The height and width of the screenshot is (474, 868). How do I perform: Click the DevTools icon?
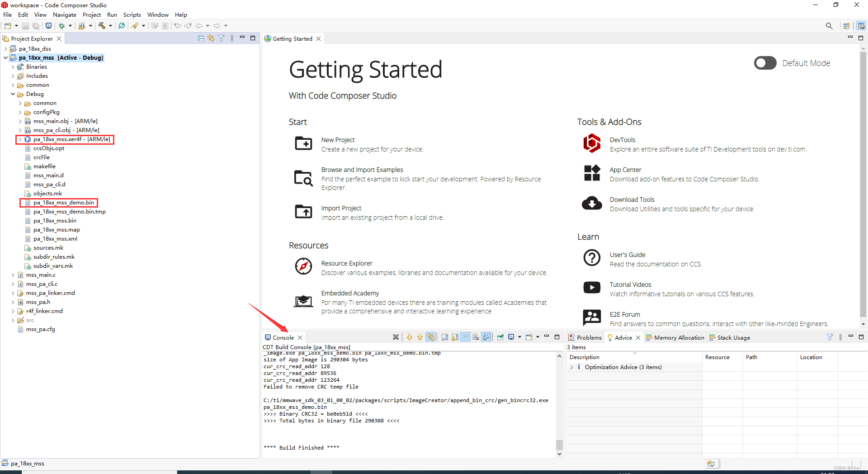(592, 144)
